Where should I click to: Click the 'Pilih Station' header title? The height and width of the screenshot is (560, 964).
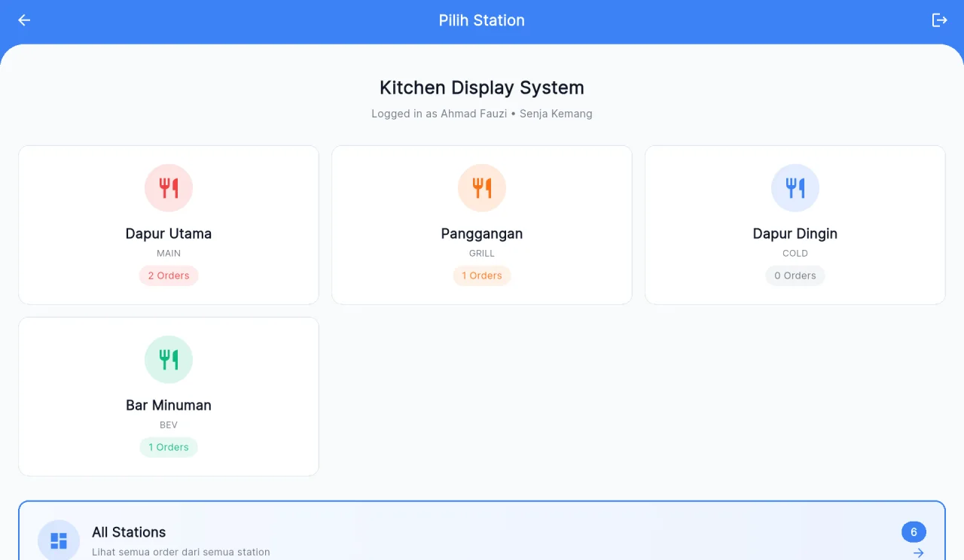coord(482,20)
